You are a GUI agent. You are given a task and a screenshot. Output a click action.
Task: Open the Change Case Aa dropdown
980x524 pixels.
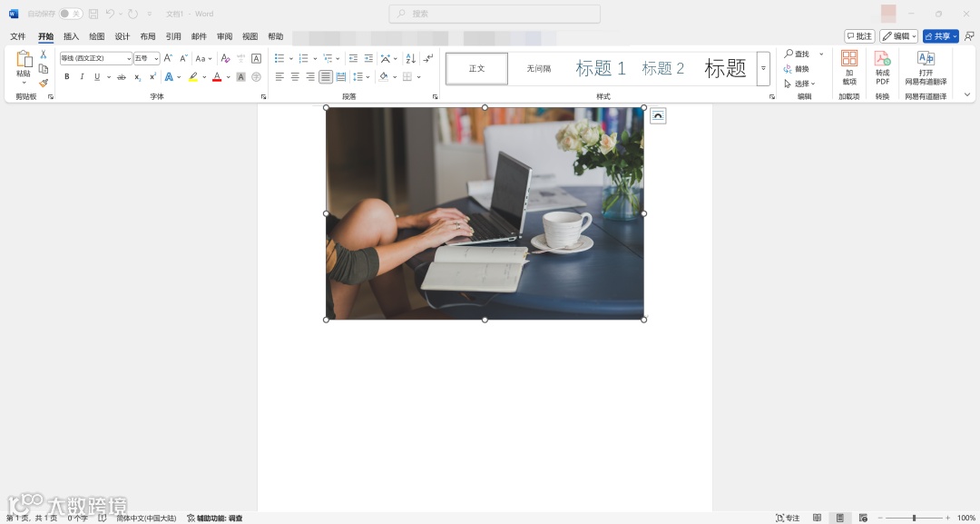pyautogui.click(x=204, y=58)
